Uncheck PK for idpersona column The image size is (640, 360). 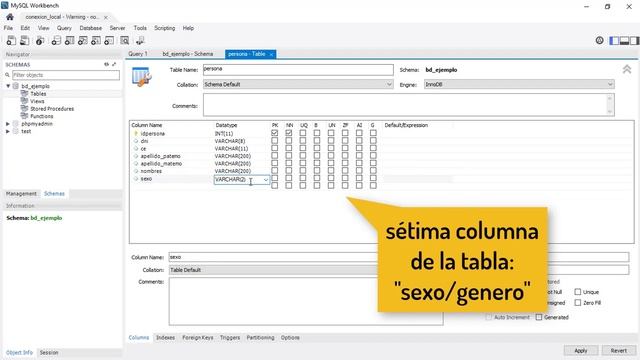point(275,133)
